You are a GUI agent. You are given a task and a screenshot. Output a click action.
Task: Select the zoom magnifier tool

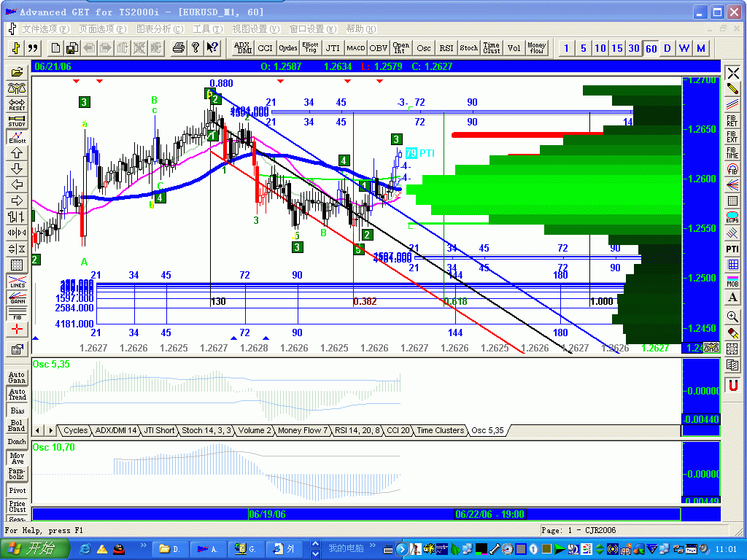point(733,316)
